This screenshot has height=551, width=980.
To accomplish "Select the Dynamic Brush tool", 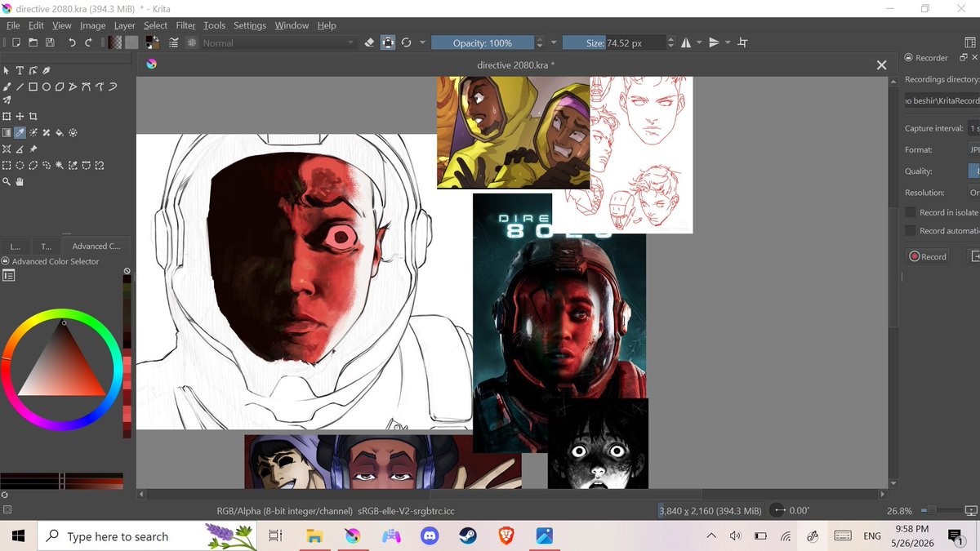I will [112, 87].
